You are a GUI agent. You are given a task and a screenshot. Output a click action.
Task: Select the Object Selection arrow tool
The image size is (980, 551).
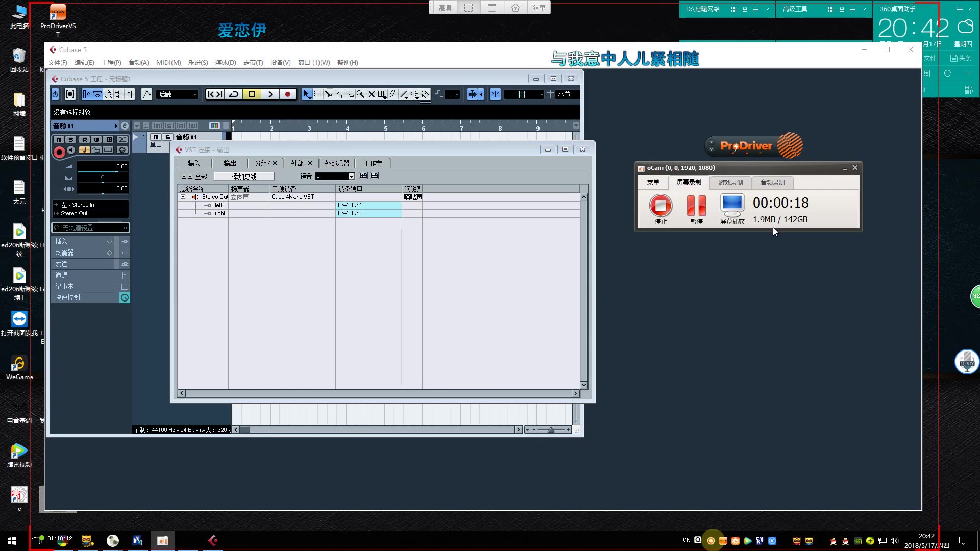click(307, 94)
